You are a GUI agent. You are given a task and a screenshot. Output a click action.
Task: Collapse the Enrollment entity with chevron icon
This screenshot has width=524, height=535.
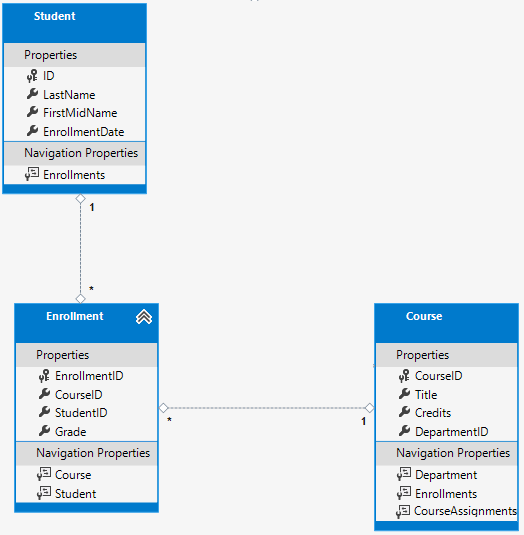point(144,317)
